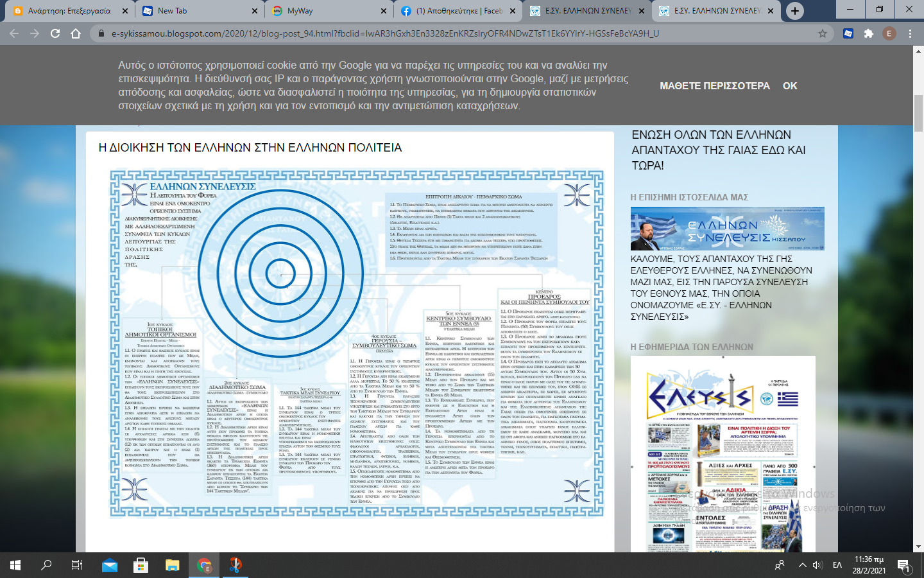Open Mail app from taskbar
This screenshot has height=578, width=924.
tap(110, 565)
